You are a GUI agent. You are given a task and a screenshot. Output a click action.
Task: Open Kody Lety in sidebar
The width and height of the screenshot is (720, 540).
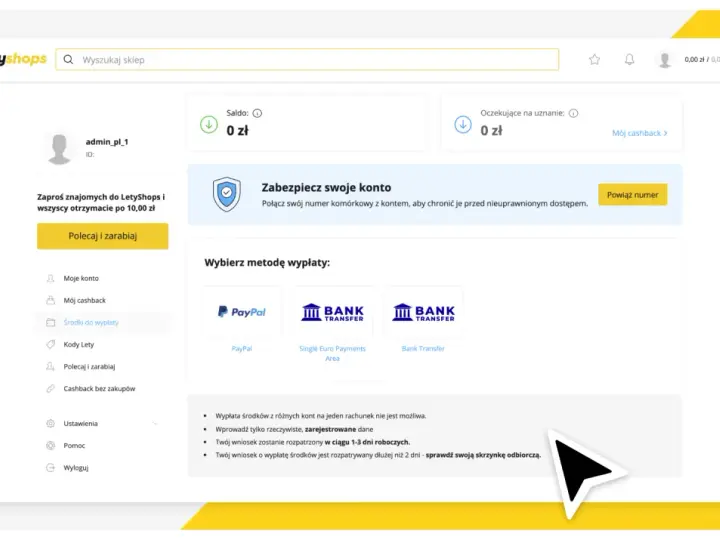[79, 344]
